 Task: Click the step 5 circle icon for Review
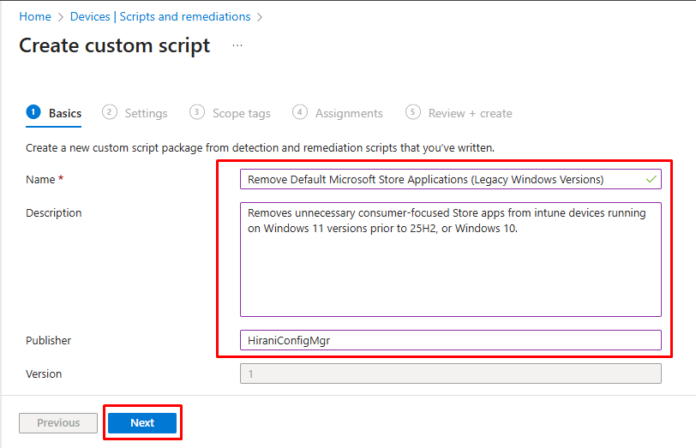[x=413, y=112]
